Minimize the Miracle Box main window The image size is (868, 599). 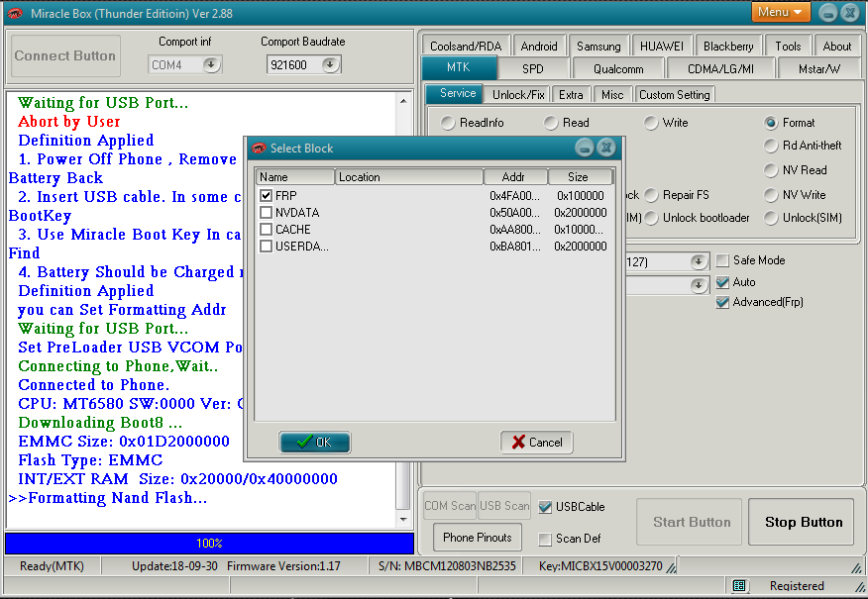(827, 13)
